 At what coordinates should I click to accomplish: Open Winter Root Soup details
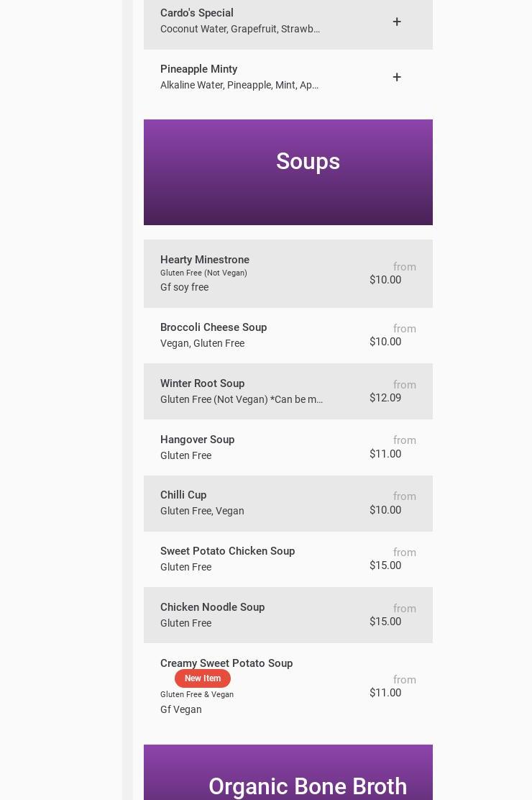tap(203, 384)
